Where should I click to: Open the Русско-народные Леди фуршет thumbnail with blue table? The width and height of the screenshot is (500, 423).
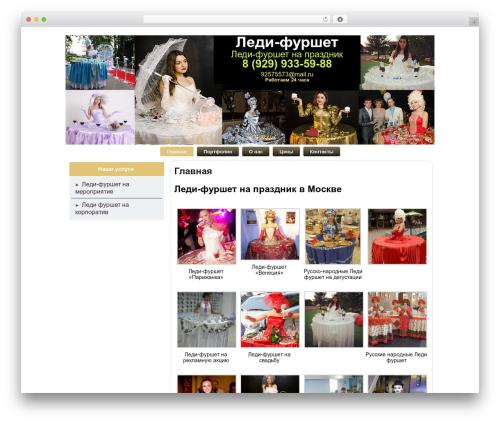click(333, 236)
